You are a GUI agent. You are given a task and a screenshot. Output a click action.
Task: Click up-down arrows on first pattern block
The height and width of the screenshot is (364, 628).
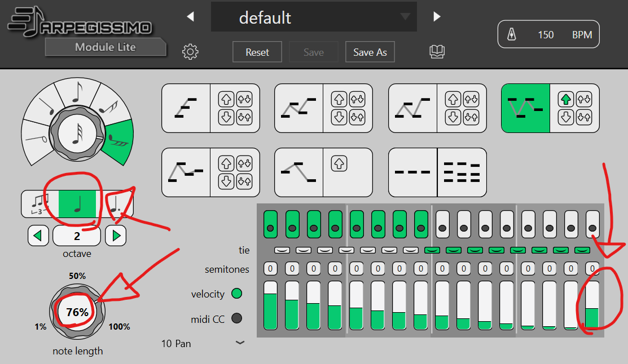click(244, 99)
